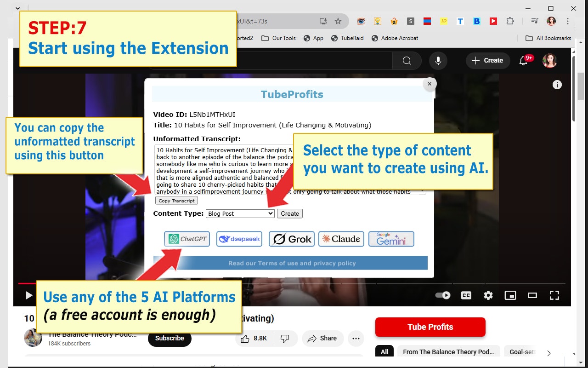
Task: Open the YouTube account avatar menu
Action: [550, 61]
